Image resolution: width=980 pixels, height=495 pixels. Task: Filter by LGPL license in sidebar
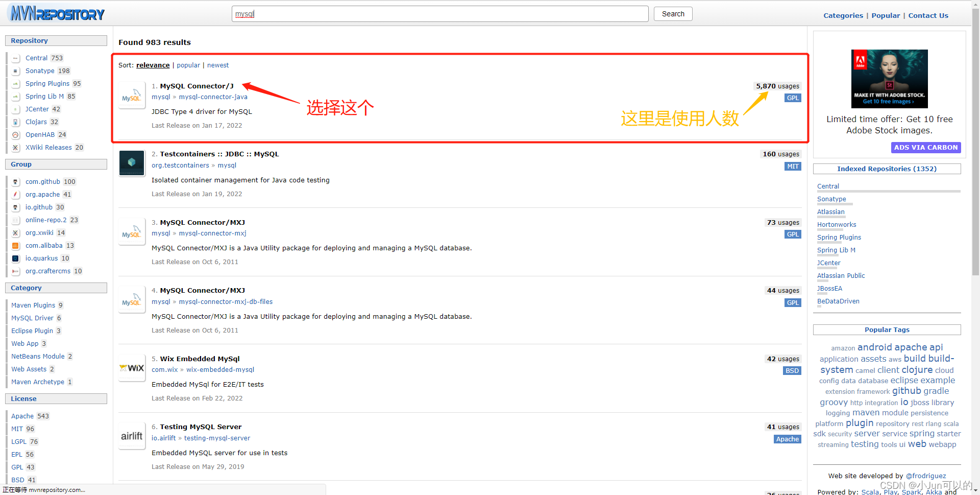point(19,442)
